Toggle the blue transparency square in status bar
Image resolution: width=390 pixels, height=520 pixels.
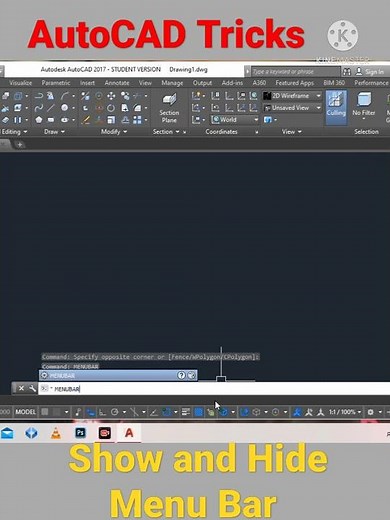click(199, 412)
